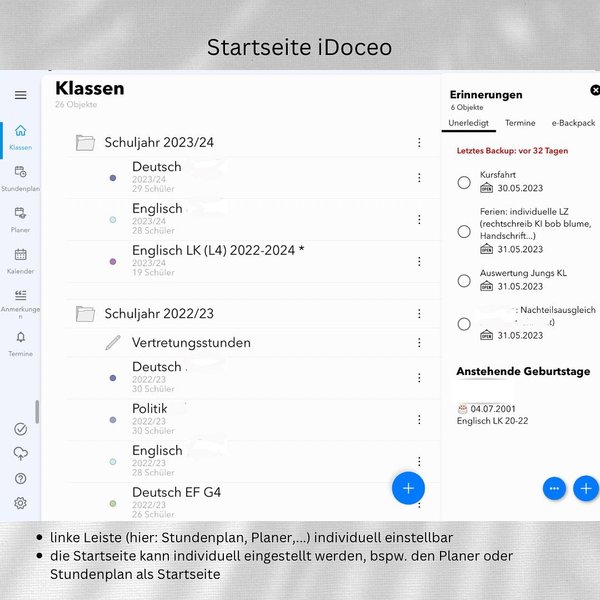
Task: Open options menu for Schuljahr 2023/24
Action: tap(419, 143)
